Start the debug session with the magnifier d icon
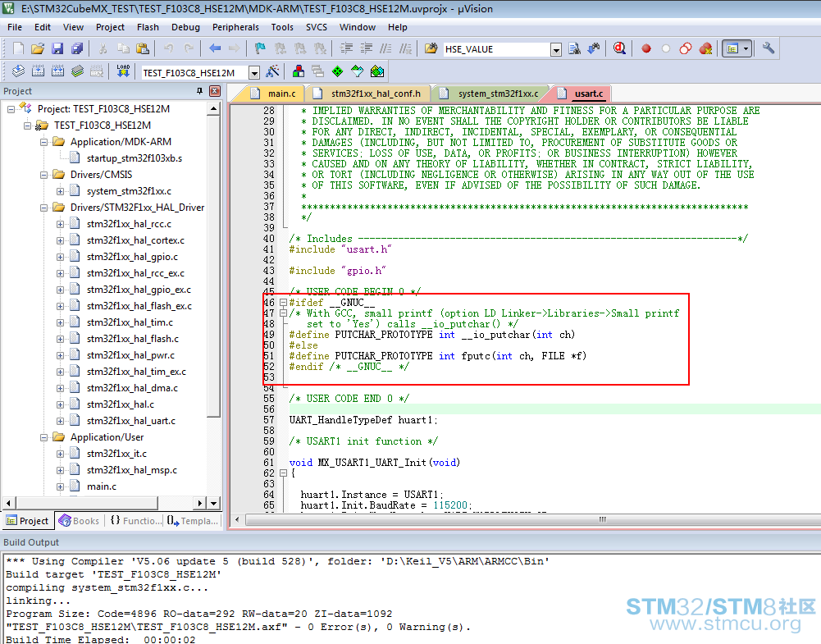This screenshot has width=821, height=644. [x=619, y=48]
